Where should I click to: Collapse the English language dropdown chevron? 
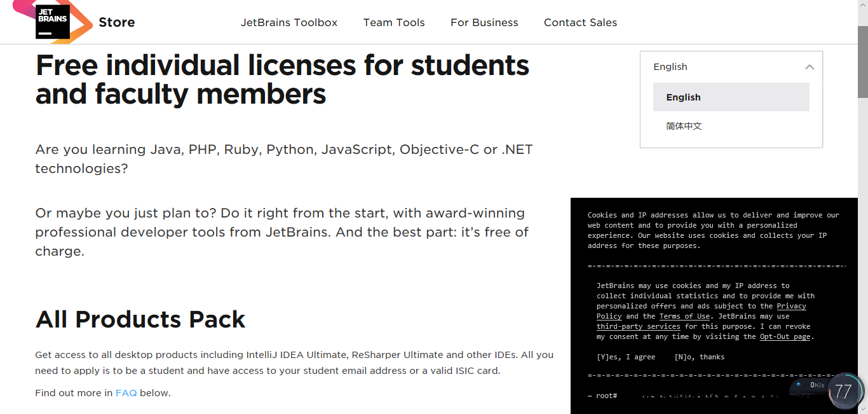coord(809,67)
